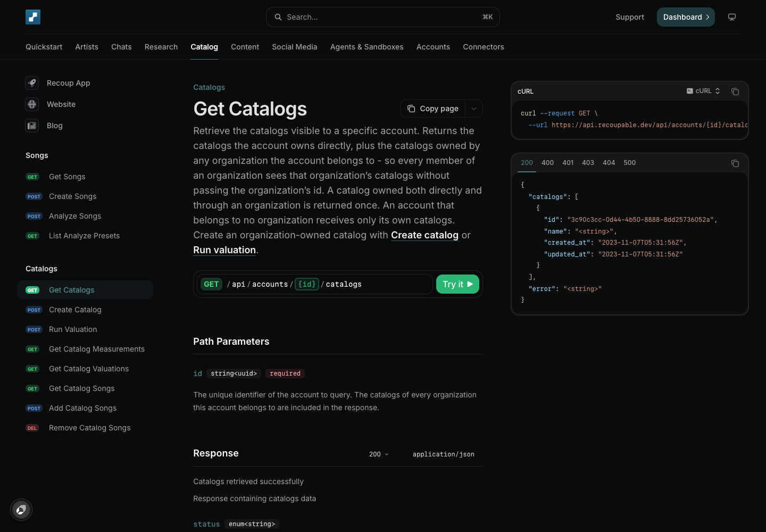
Task: Select the 200 response tab
Action: [x=527, y=163]
